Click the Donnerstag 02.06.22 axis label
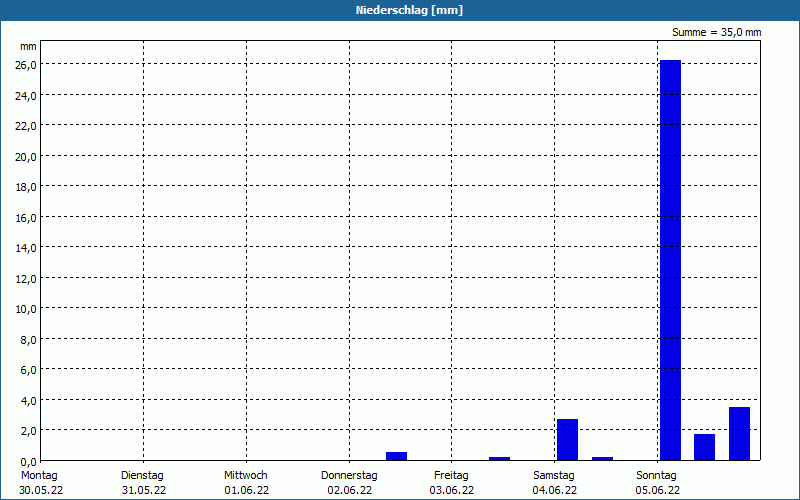This screenshot has height=500, width=800. pos(349,483)
